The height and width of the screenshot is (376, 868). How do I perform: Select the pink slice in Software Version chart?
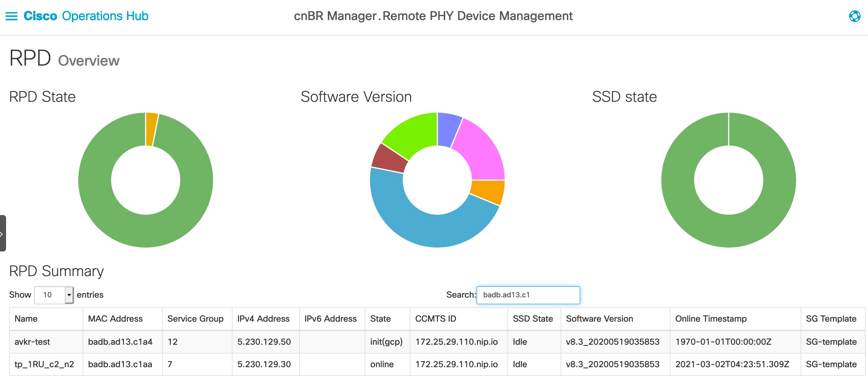[x=480, y=152]
